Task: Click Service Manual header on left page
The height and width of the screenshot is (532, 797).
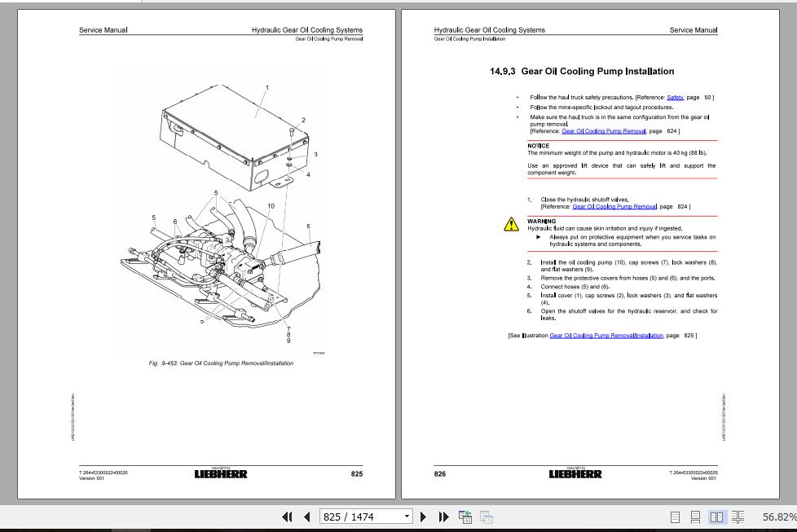Action: 103,30
